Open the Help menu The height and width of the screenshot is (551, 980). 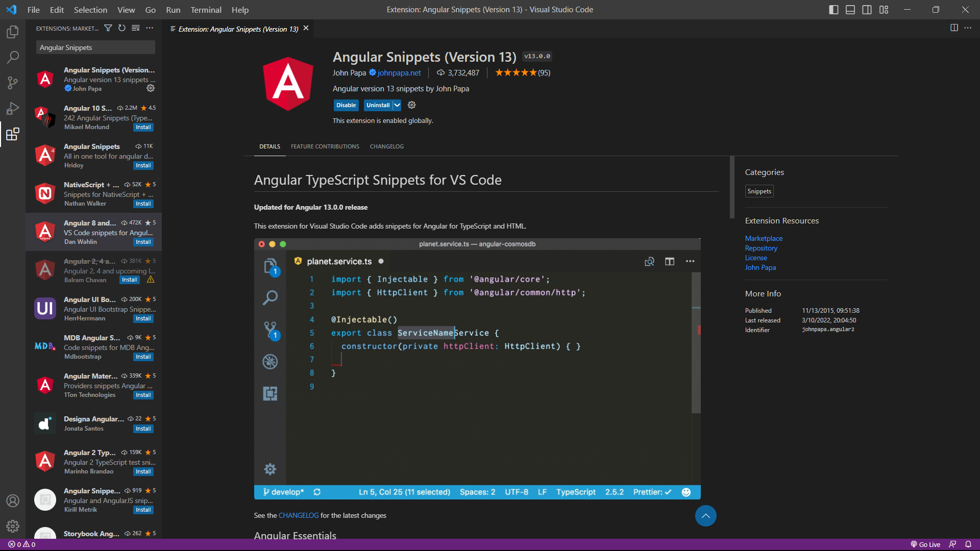[x=240, y=10]
